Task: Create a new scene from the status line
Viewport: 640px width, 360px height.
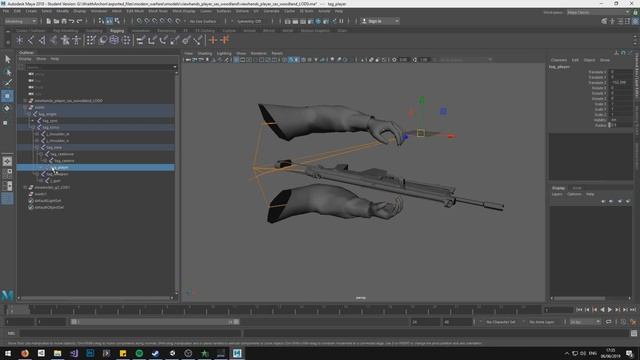Action: click(49, 21)
